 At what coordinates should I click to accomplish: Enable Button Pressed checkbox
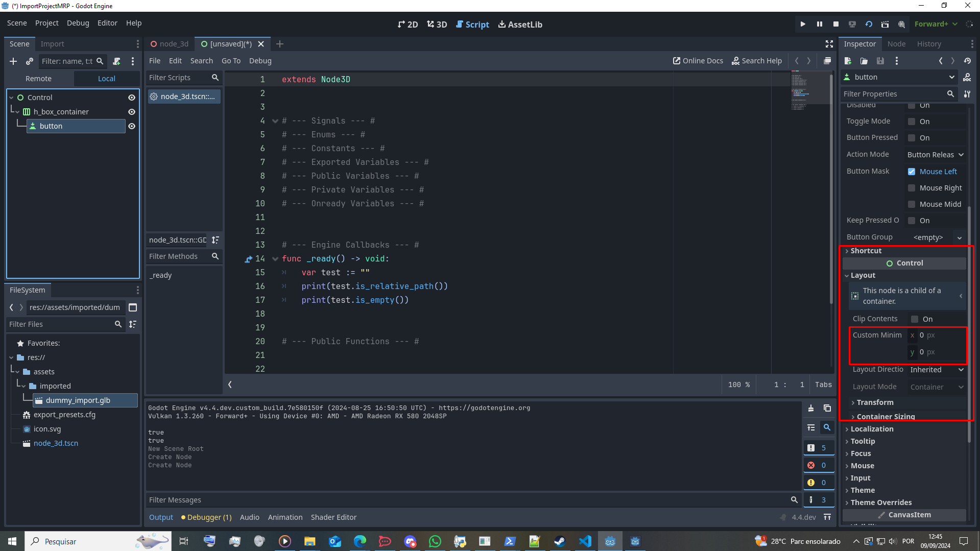pos(912,138)
